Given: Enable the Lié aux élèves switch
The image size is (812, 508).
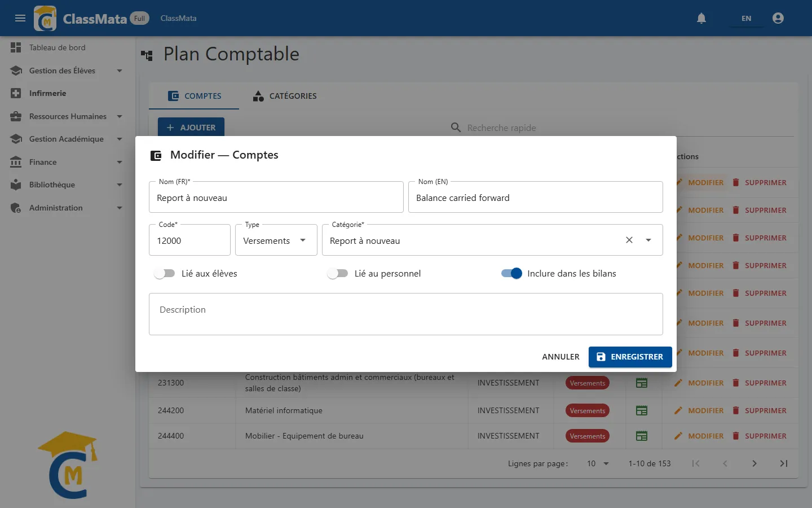Looking at the screenshot, I should (x=165, y=273).
